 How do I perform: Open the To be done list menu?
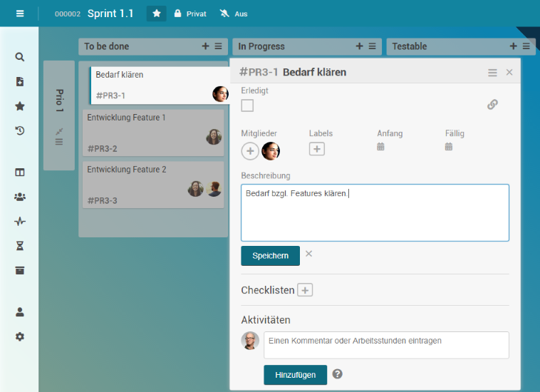(218, 46)
